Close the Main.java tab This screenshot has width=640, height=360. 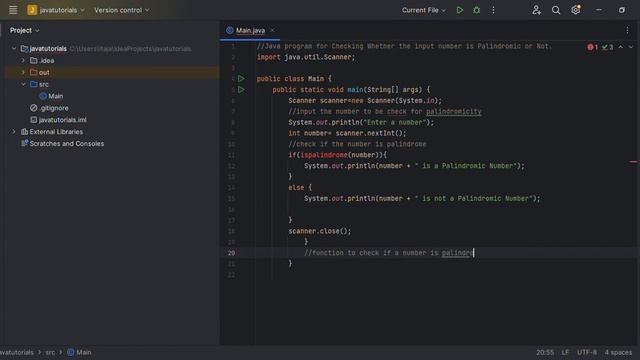click(272, 30)
